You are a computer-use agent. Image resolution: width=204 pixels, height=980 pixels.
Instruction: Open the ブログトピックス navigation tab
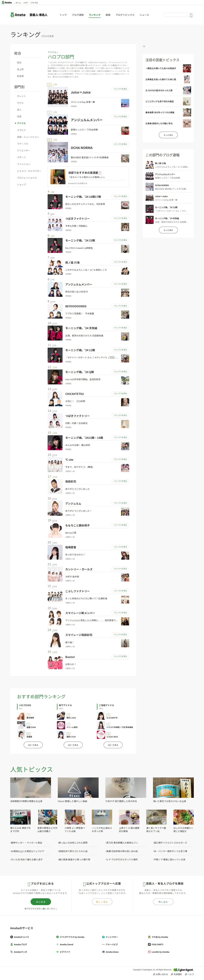click(125, 15)
